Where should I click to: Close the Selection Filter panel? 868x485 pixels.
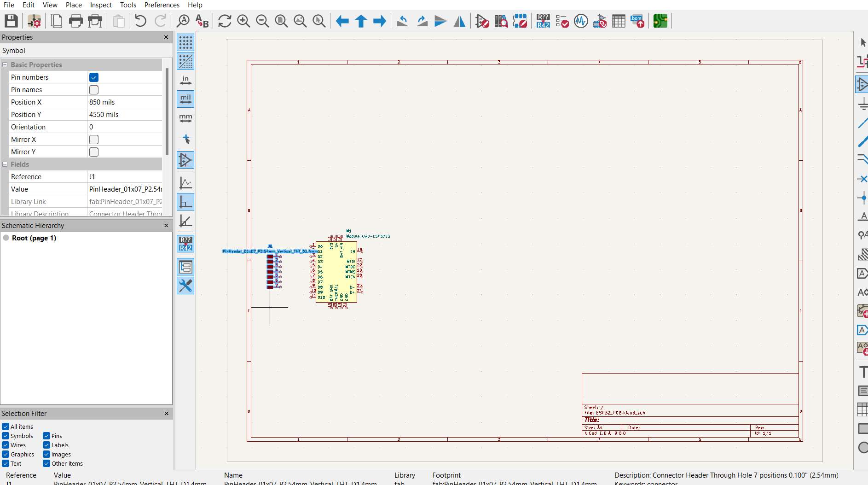click(x=166, y=413)
